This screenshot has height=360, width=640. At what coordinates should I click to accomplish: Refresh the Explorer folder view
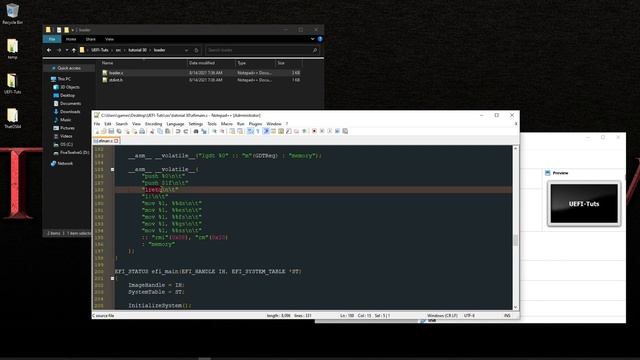(x=196, y=50)
